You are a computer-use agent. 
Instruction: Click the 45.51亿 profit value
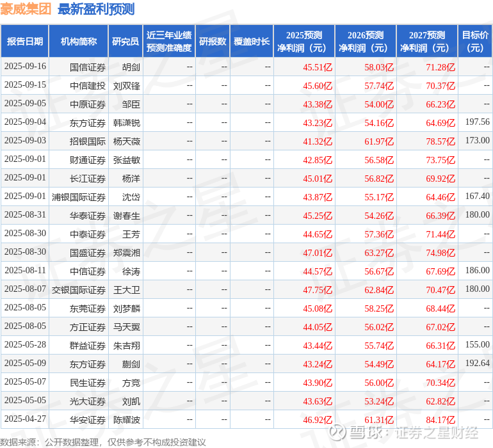tap(318, 67)
